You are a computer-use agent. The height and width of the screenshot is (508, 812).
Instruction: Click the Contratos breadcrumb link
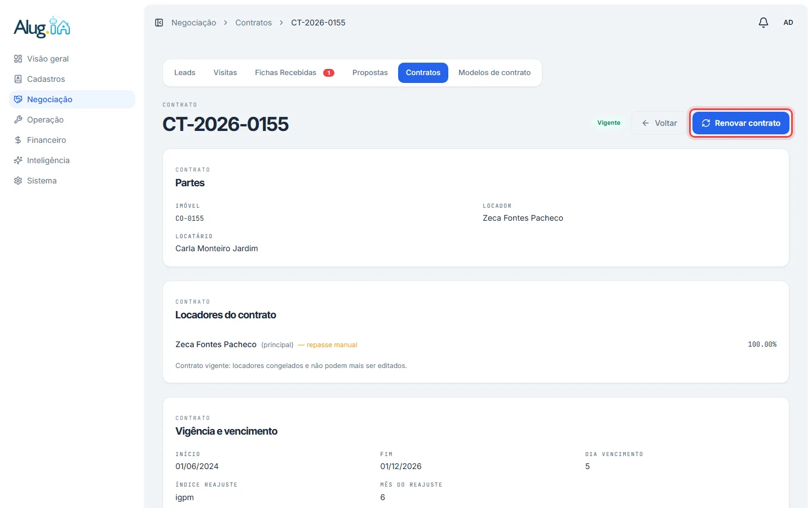pyautogui.click(x=253, y=23)
